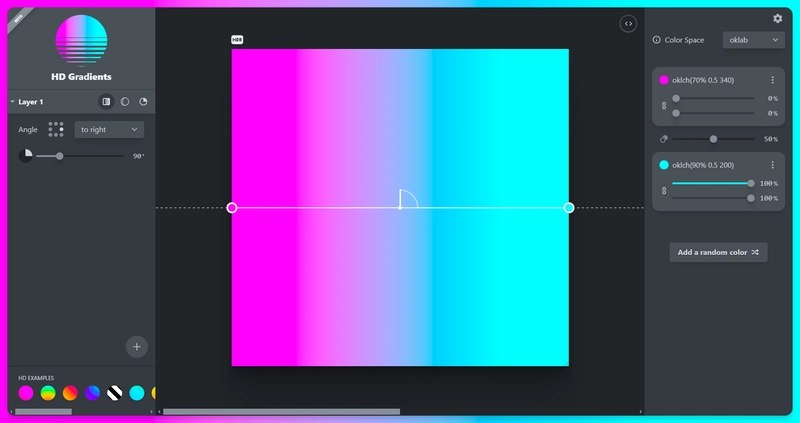Load the black-and-white striped HD example
This screenshot has height=423, width=800.
click(114, 393)
